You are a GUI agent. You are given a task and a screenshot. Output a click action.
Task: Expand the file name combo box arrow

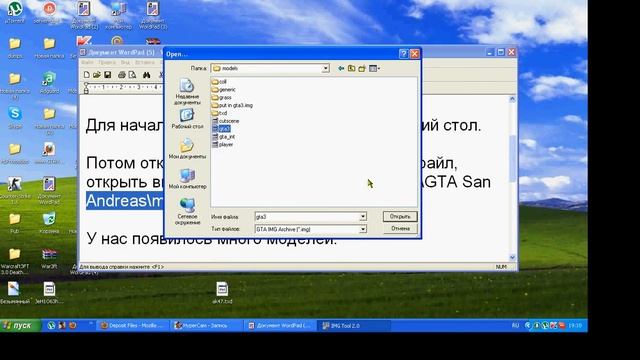[x=362, y=217]
